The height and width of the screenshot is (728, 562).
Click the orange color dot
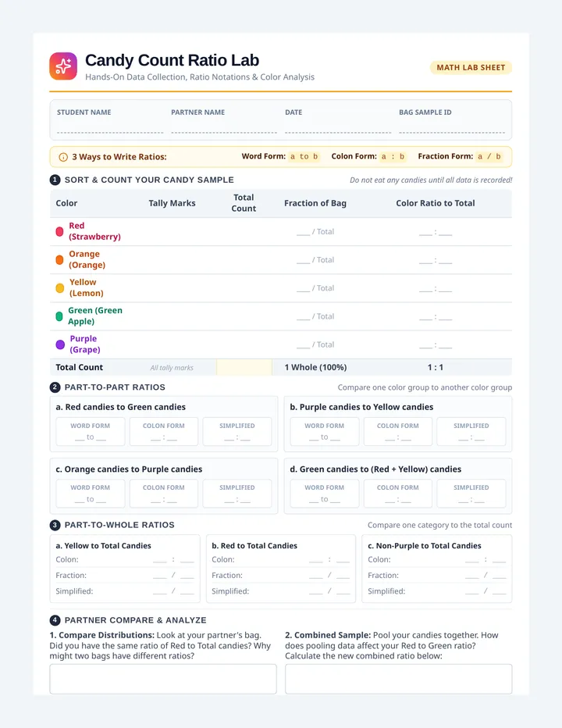(x=59, y=259)
